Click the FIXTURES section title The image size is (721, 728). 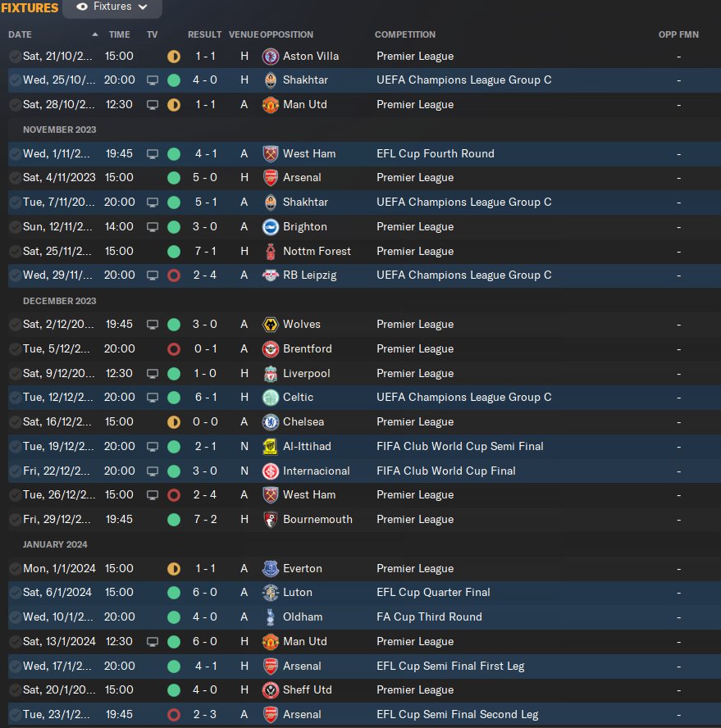[x=30, y=8]
